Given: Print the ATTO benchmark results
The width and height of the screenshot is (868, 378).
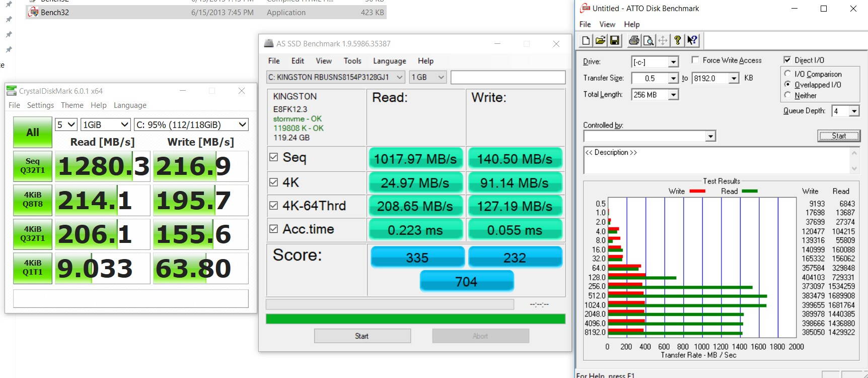Looking at the screenshot, I should (x=634, y=41).
